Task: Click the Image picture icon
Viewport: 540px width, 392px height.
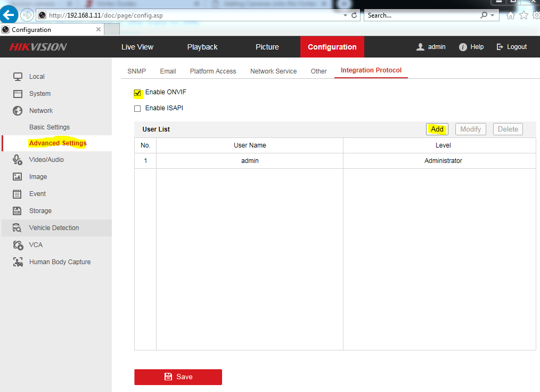Action: click(x=18, y=177)
